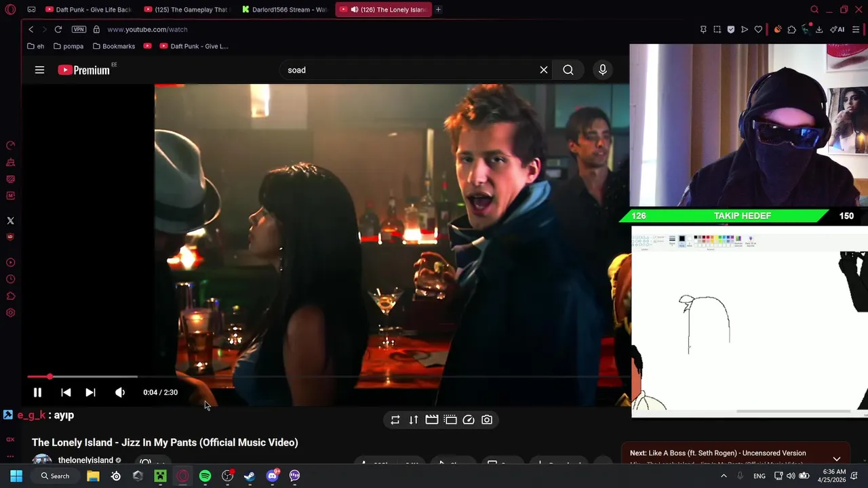Open File Explorer from the taskbar
This screenshot has width=868, height=488.
[x=93, y=476]
